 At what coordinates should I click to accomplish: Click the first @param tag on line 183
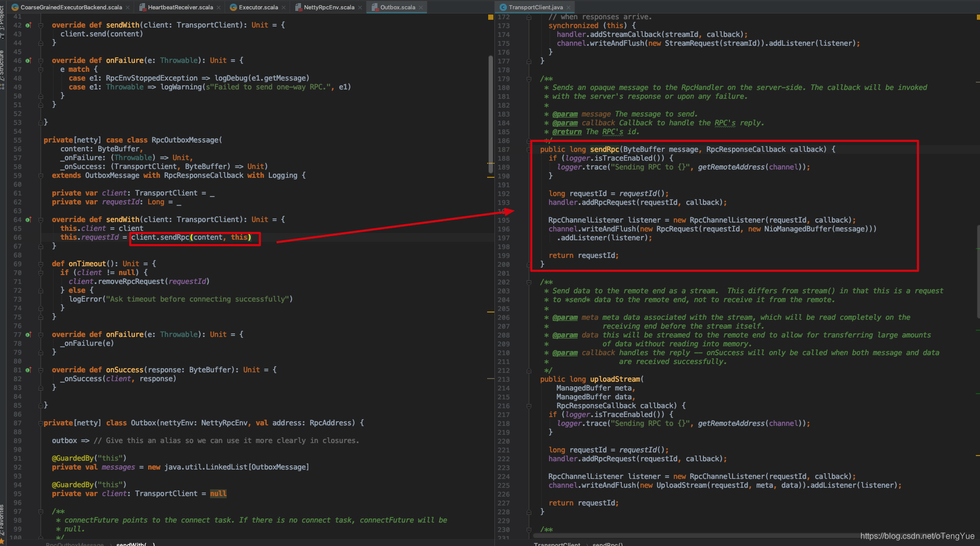[x=565, y=114]
